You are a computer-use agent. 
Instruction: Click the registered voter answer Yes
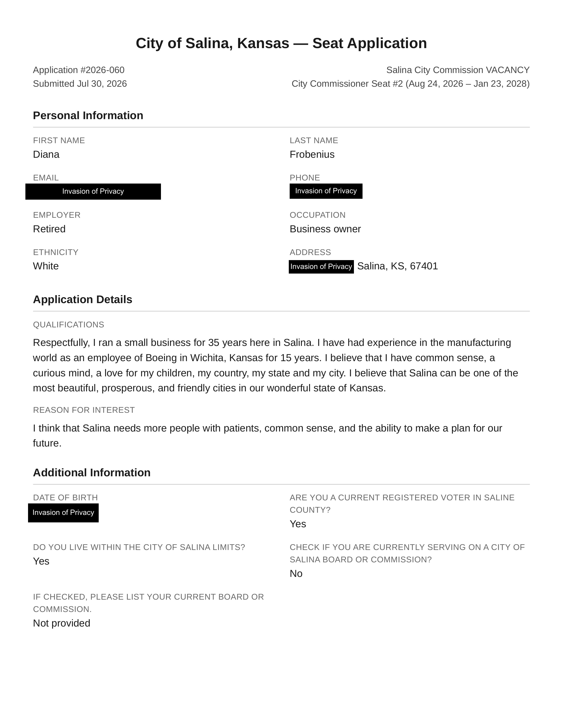coord(298,524)
